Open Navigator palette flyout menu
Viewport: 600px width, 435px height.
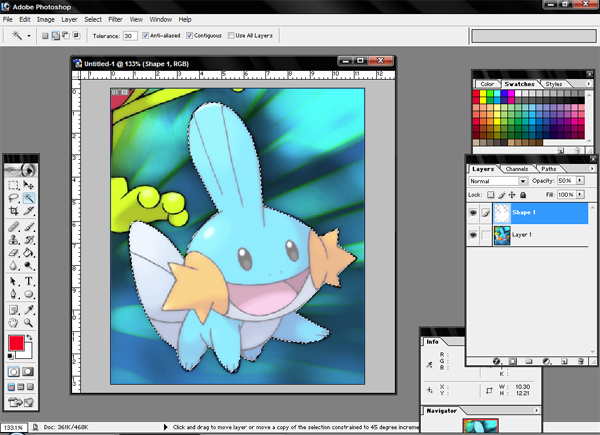(x=536, y=411)
